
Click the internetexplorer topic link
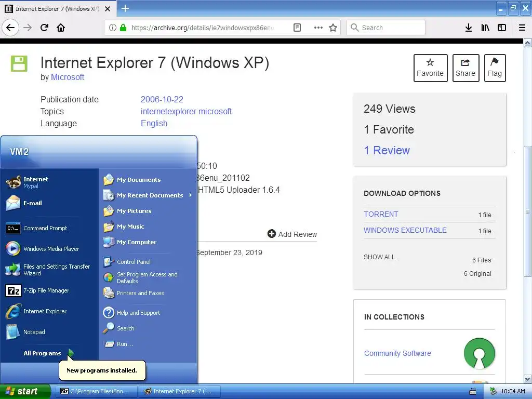tap(169, 111)
